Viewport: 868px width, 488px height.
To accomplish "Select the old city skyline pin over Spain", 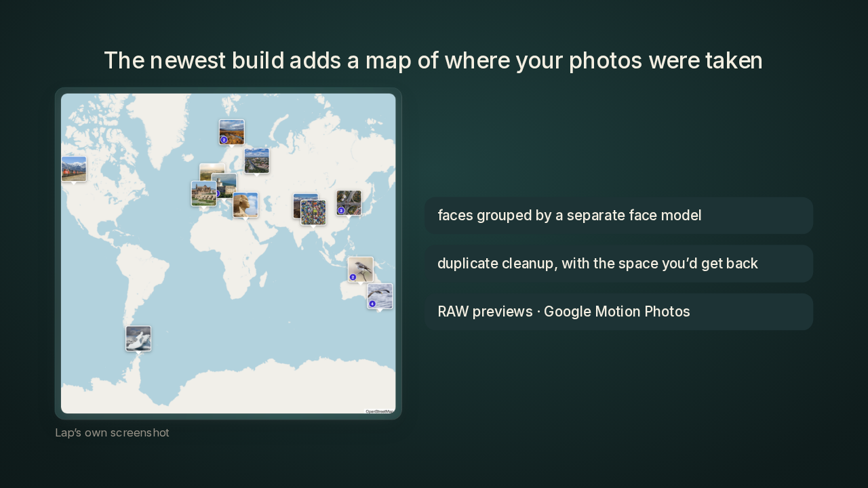I will point(203,193).
